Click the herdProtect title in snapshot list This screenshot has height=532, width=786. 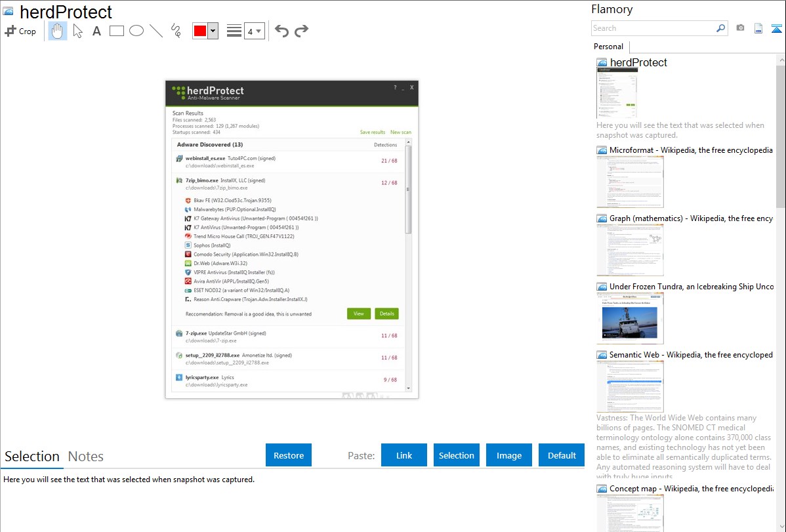638,63
